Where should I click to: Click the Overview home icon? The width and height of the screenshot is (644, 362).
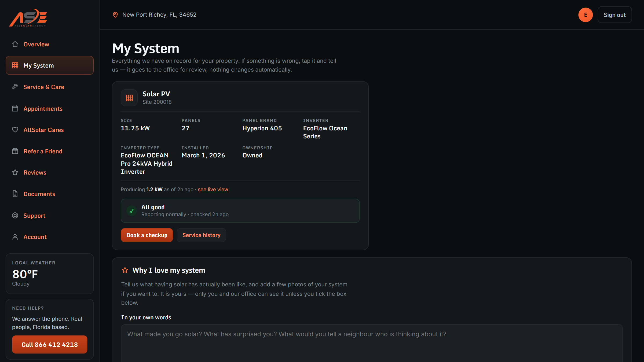click(x=15, y=44)
